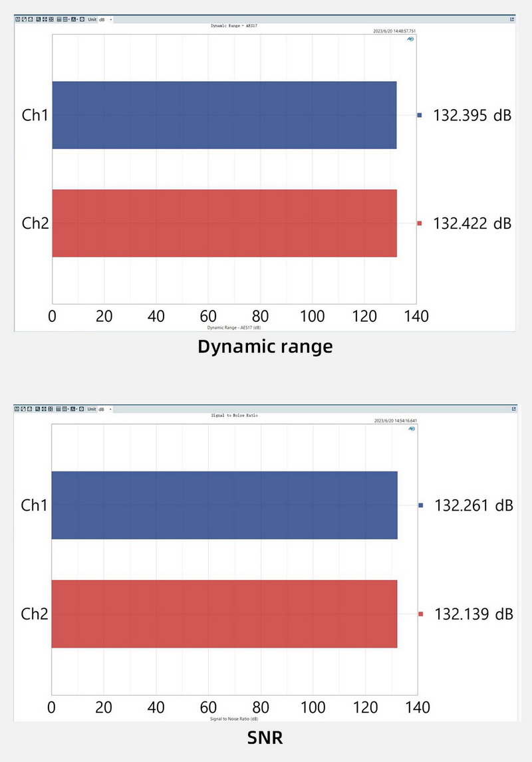Image resolution: width=532 pixels, height=762 pixels.
Task: Click the pop-out icon at Dynamic Range panel corner
Action: point(512,19)
